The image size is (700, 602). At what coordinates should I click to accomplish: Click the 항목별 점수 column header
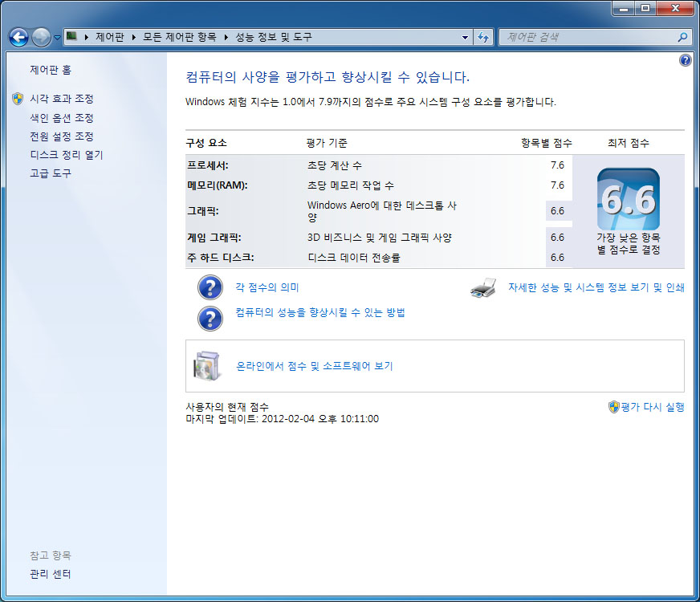[x=547, y=143]
